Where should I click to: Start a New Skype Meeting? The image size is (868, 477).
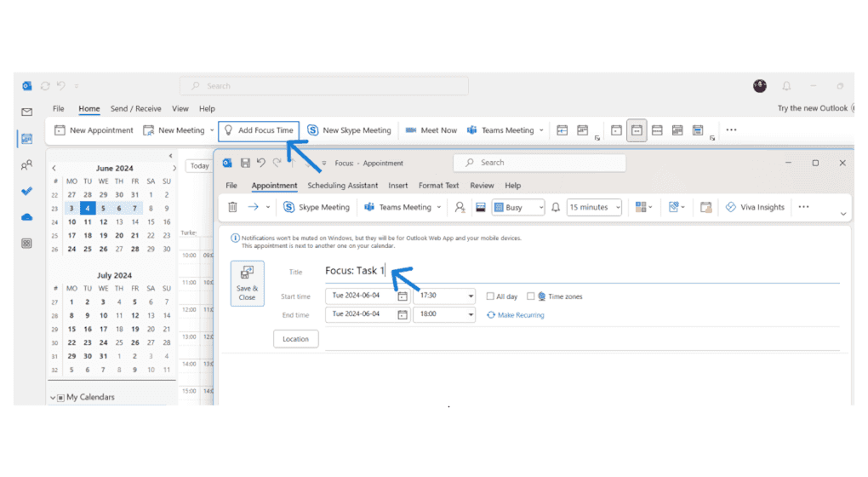349,130
